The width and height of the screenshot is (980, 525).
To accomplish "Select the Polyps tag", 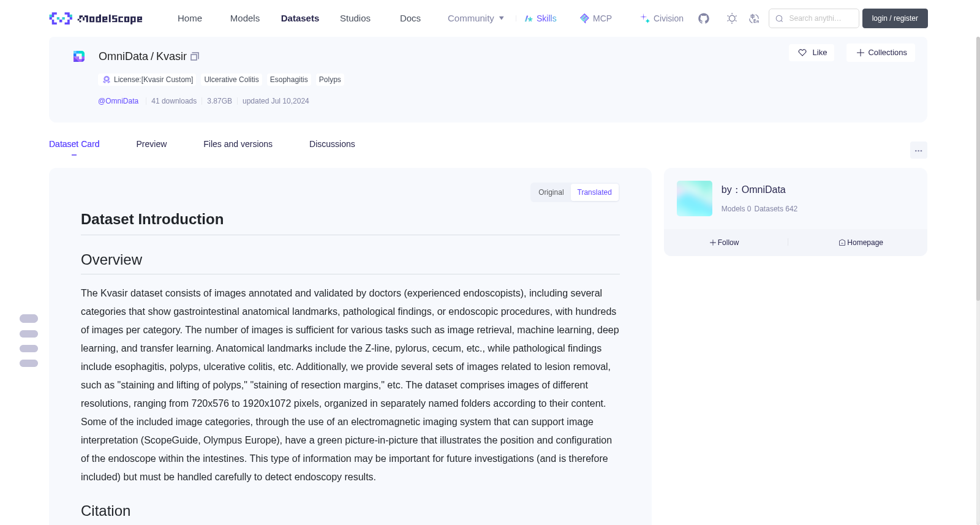I will click(330, 80).
